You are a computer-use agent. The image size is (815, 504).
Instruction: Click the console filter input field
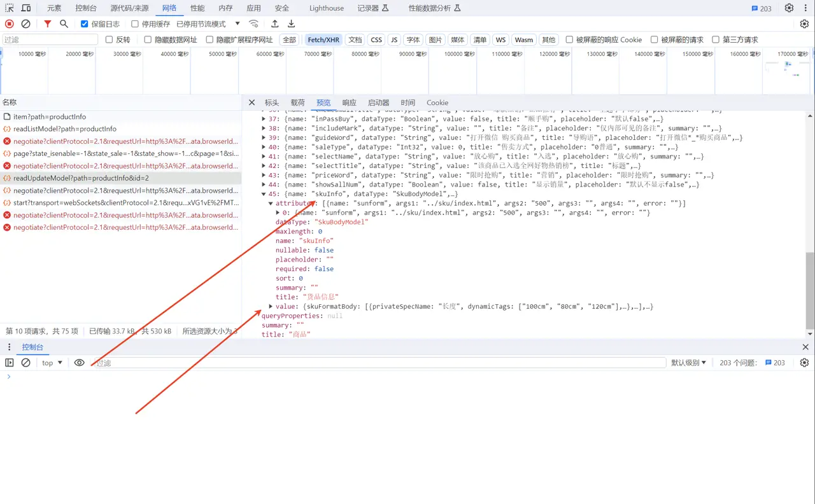point(379,363)
